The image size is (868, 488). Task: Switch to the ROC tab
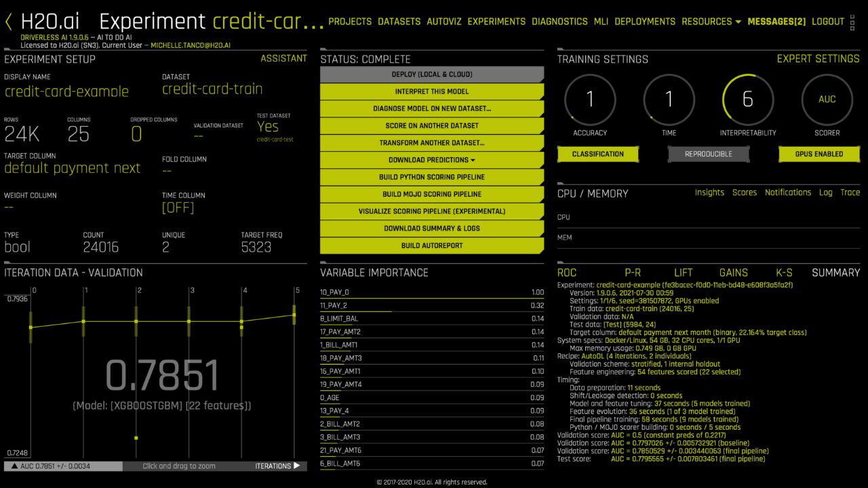click(567, 272)
